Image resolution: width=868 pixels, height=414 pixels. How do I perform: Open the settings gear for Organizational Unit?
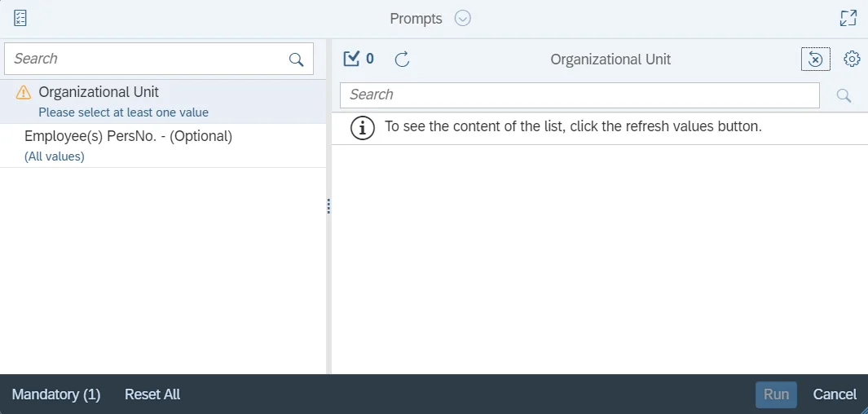pyautogui.click(x=852, y=59)
